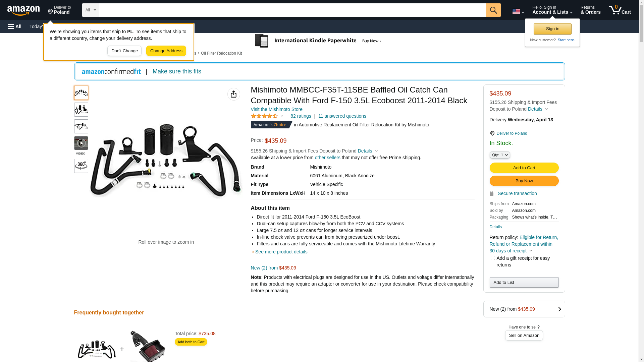Image resolution: width=644 pixels, height=362 pixels.
Task: Expand New (2) from $435.09 panel
Action: pos(524,309)
